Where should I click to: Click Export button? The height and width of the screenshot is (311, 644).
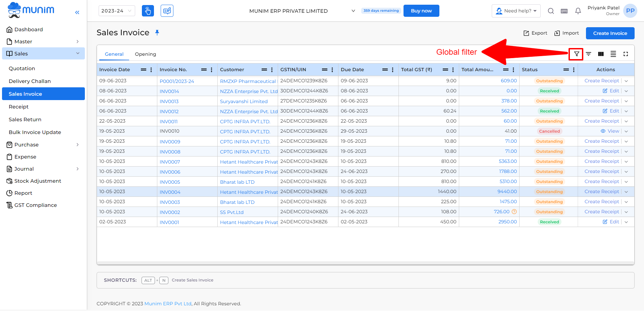click(535, 33)
